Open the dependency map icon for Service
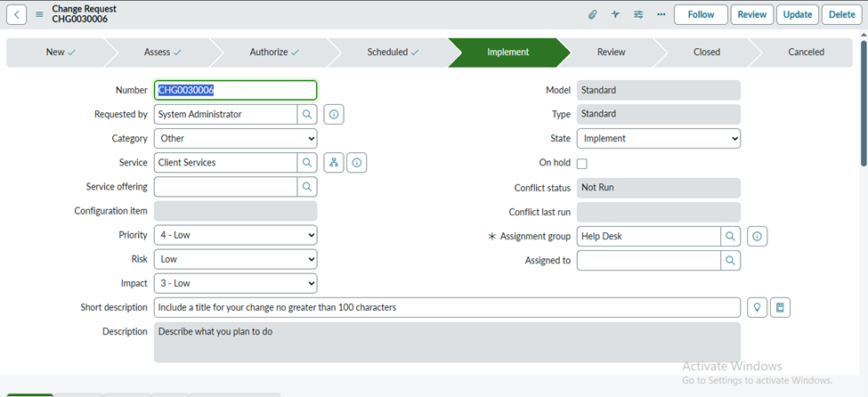Viewport: 868px width, 397px height. coord(334,163)
